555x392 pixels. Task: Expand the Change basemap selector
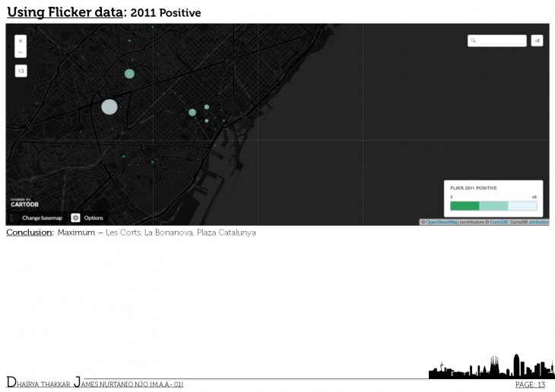pyautogui.click(x=41, y=217)
